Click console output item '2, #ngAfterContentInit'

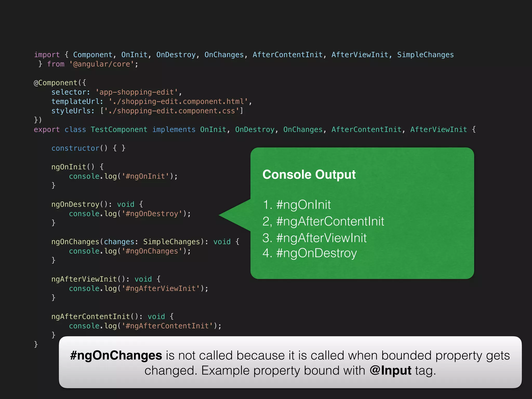(x=323, y=221)
